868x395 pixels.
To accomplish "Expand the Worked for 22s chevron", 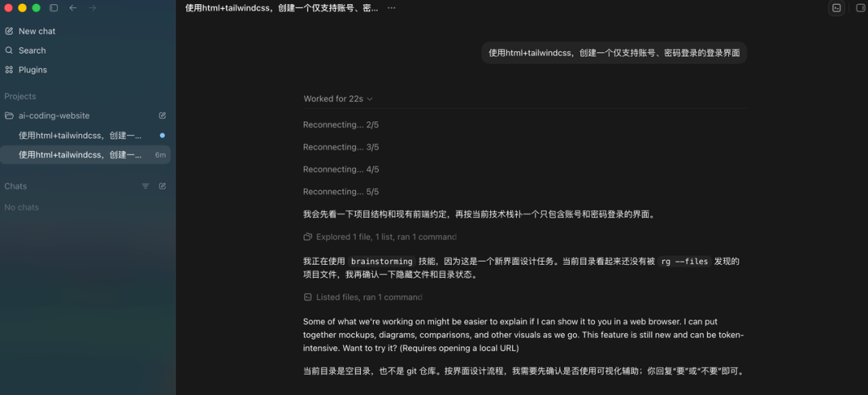I will pyautogui.click(x=370, y=99).
